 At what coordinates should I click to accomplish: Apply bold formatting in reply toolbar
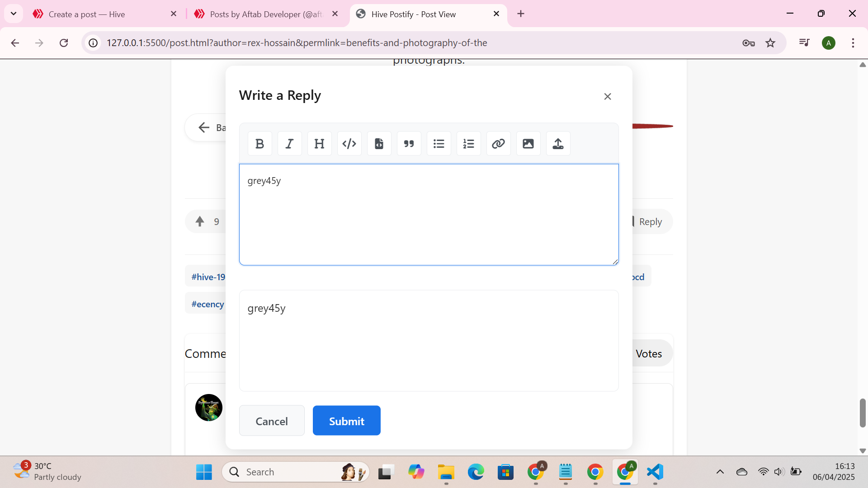coord(259,144)
